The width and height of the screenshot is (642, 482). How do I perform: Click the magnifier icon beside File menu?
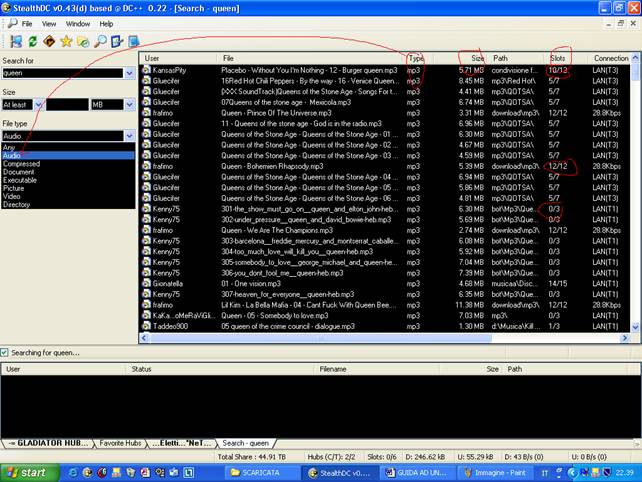[x=13, y=24]
